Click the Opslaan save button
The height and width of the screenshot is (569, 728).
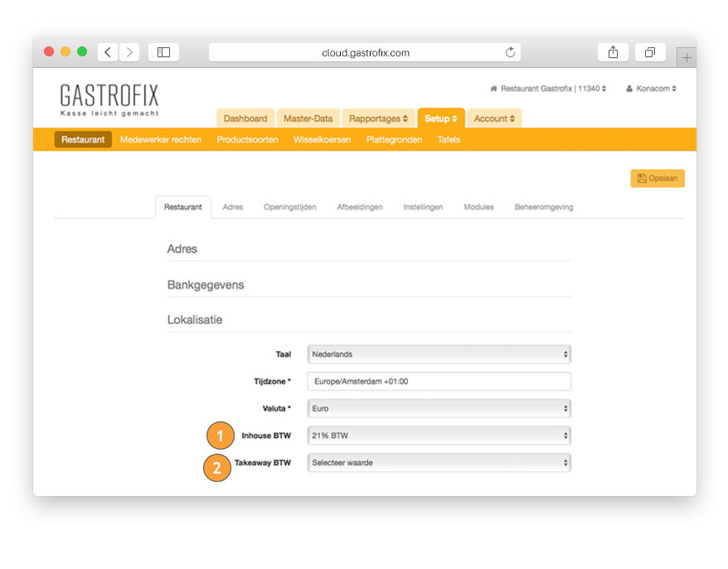click(658, 178)
